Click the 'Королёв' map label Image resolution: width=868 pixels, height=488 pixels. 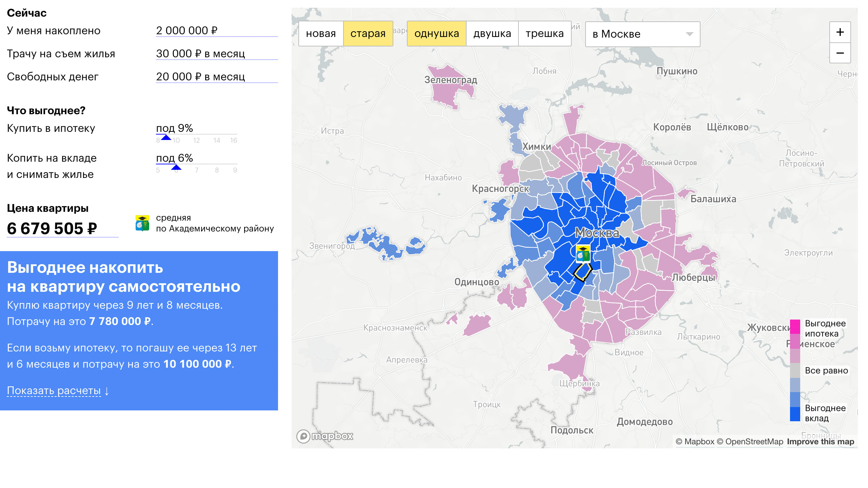tap(672, 127)
